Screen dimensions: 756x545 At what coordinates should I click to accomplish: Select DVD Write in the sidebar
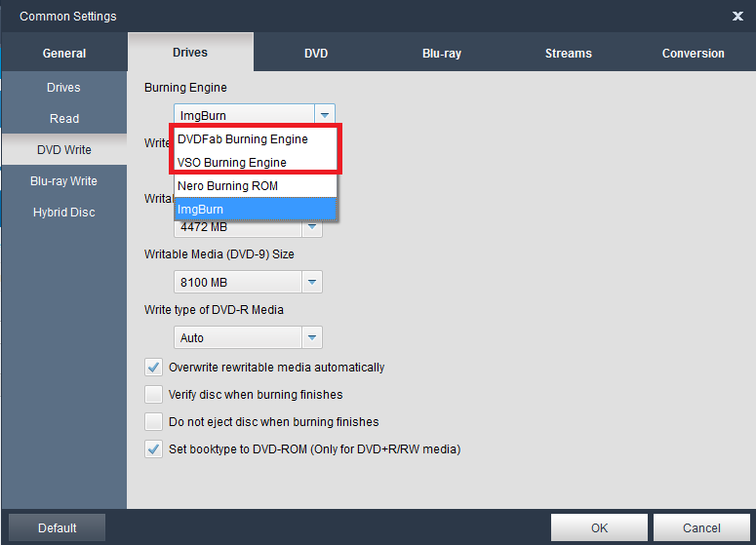pos(64,150)
